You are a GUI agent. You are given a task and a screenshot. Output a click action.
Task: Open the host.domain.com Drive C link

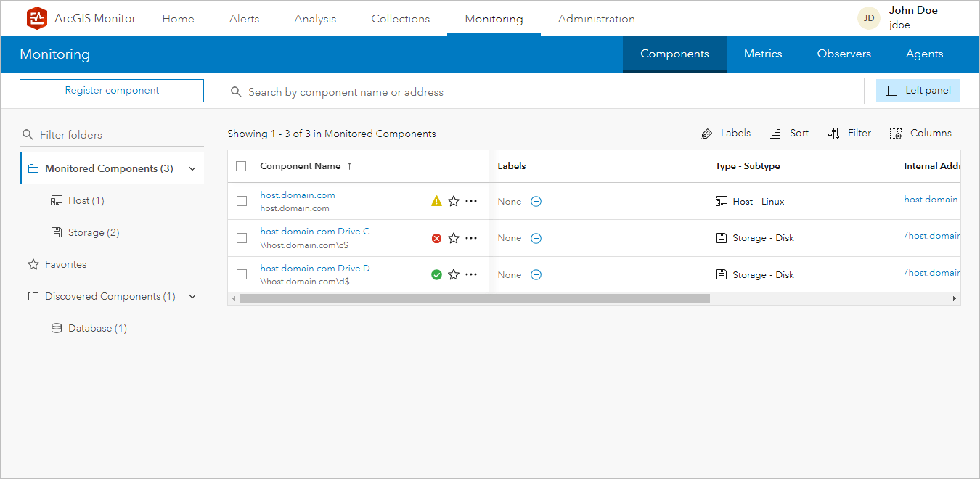314,231
